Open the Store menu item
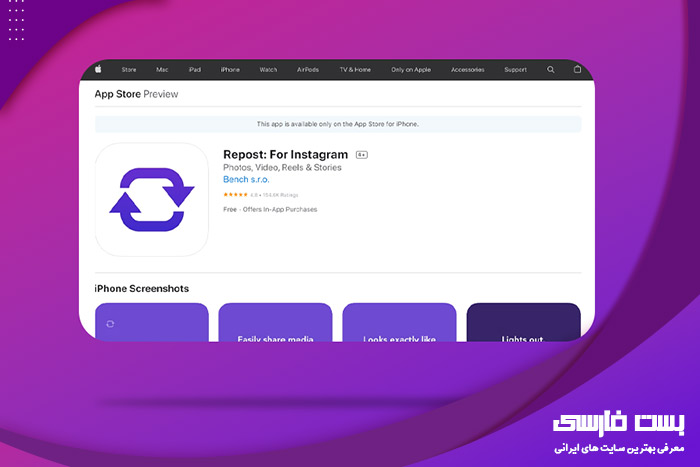Image resolution: width=700 pixels, height=467 pixels. click(129, 70)
